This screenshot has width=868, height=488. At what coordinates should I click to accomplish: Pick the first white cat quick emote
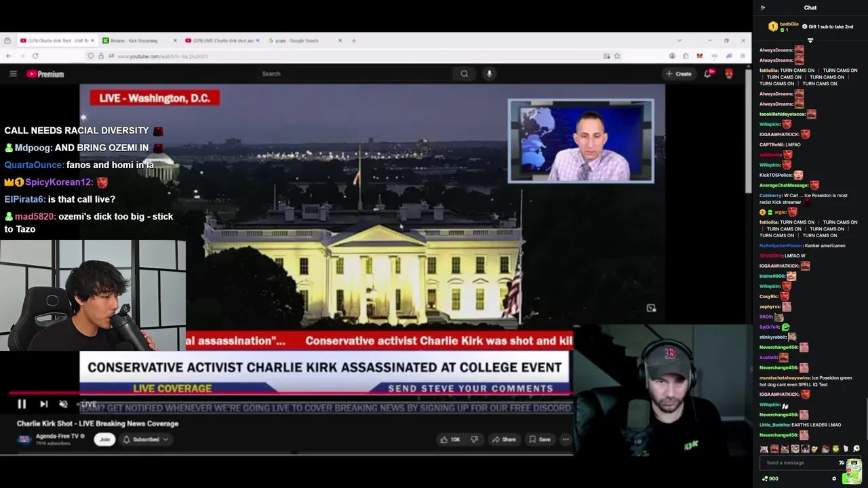(764, 449)
